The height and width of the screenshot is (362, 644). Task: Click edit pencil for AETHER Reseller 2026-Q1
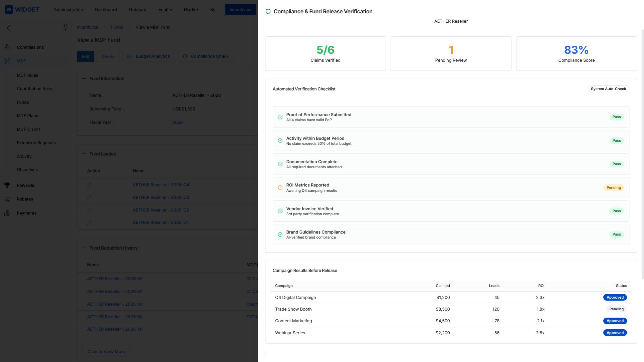pos(89,223)
